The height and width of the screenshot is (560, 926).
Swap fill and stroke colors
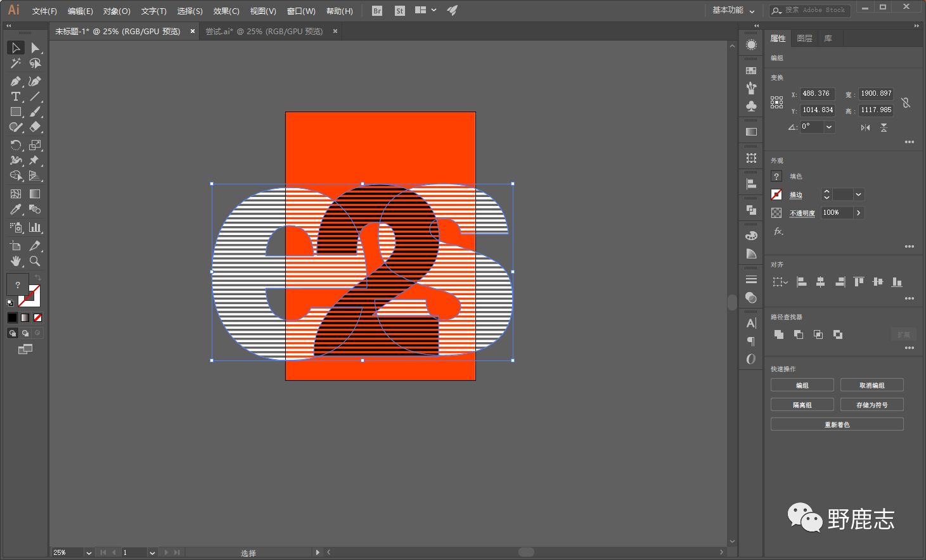tap(38, 279)
